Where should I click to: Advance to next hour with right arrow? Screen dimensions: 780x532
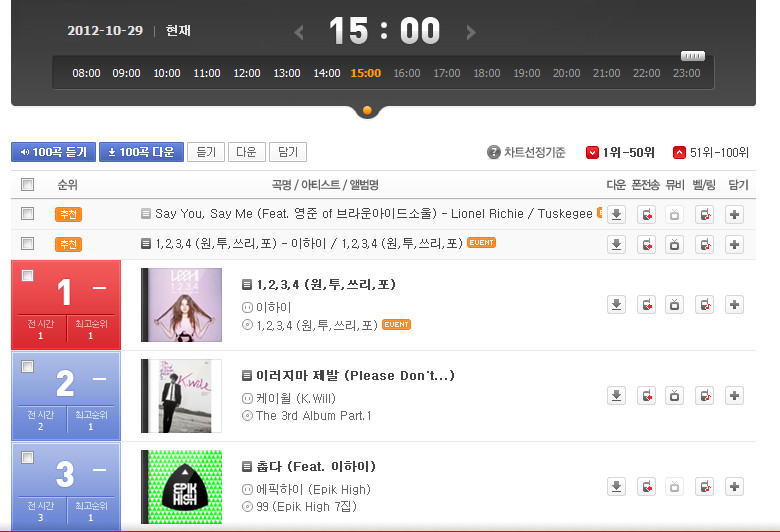coord(471,32)
